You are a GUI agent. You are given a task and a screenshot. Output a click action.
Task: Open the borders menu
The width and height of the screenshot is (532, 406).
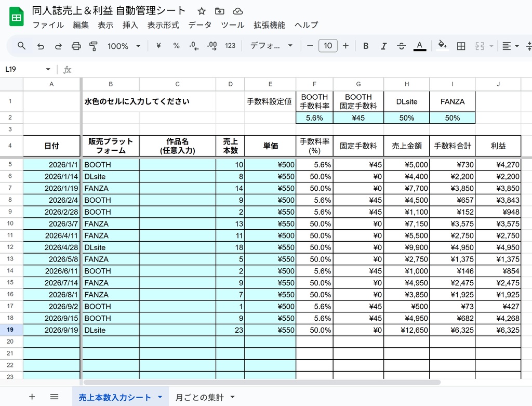[x=461, y=46]
